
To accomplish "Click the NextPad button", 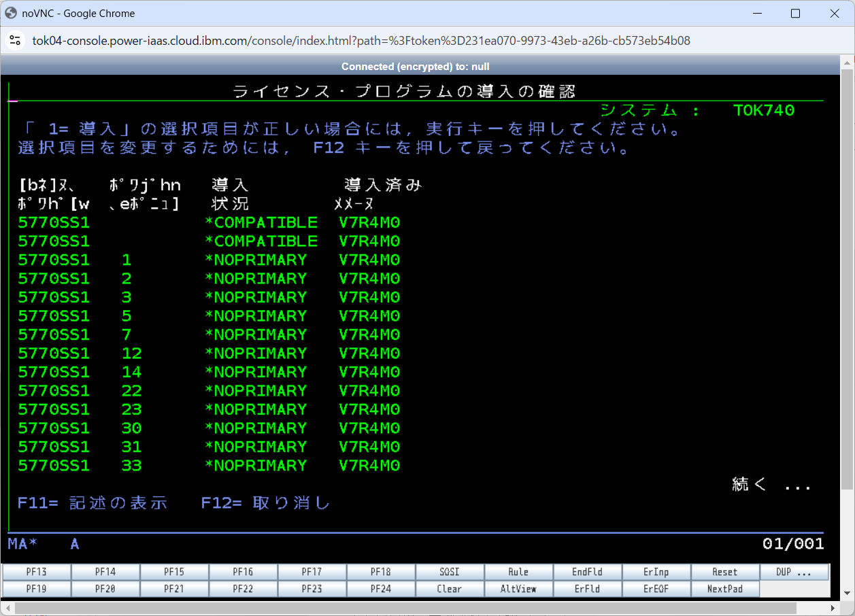I will click(x=724, y=589).
